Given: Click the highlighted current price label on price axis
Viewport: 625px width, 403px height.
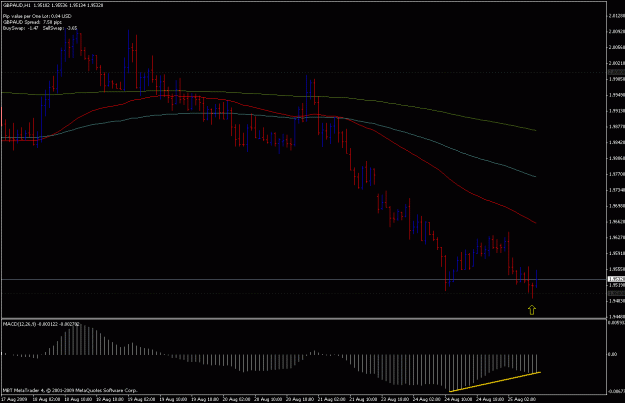Looking at the screenshot, I should tap(616, 279).
